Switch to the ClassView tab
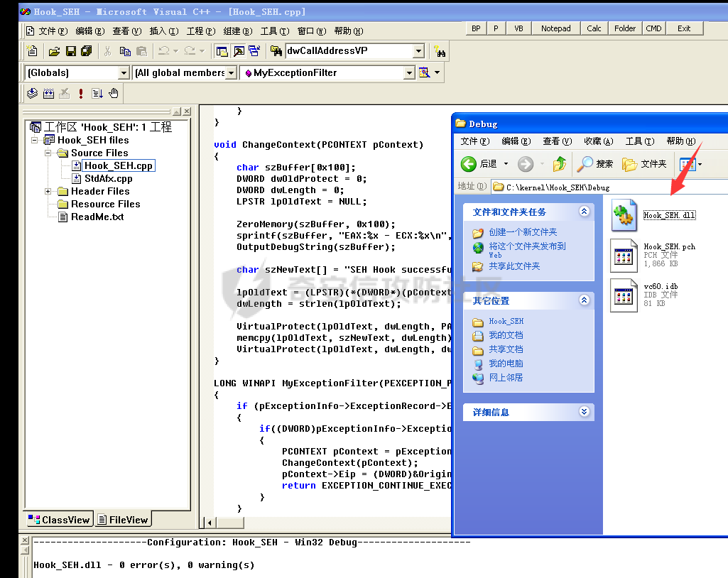This screenshot has width=728, height=578. coord(59,520)
